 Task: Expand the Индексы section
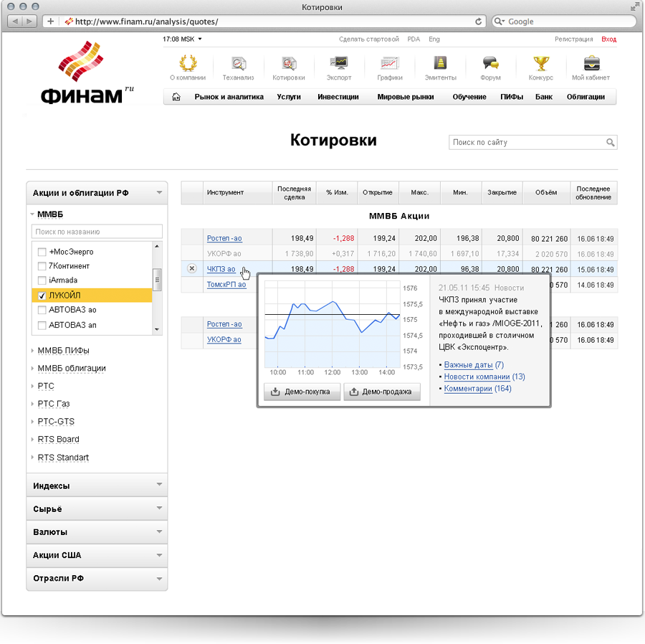[x=97, y=486]
